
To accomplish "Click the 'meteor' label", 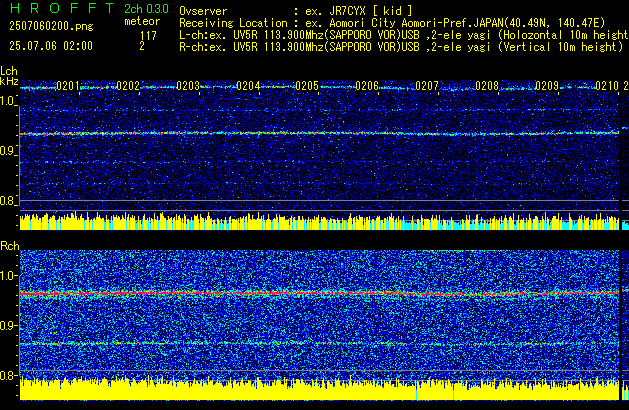I will click(x=142, y=21).
